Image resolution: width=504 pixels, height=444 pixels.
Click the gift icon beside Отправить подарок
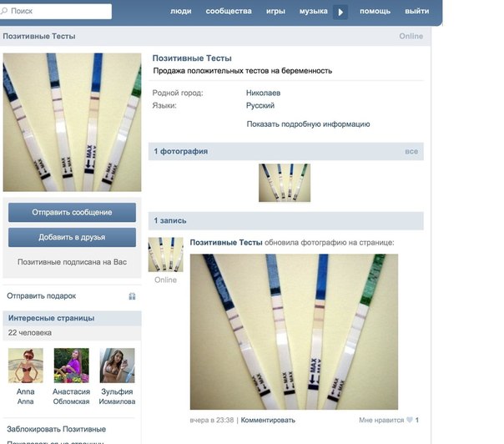coord(132,296)
